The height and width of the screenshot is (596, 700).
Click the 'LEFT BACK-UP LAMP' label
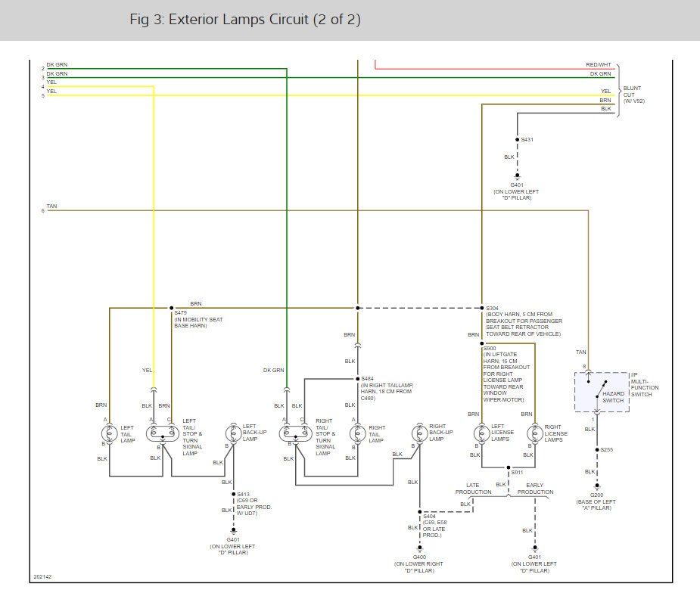point(254,433)
